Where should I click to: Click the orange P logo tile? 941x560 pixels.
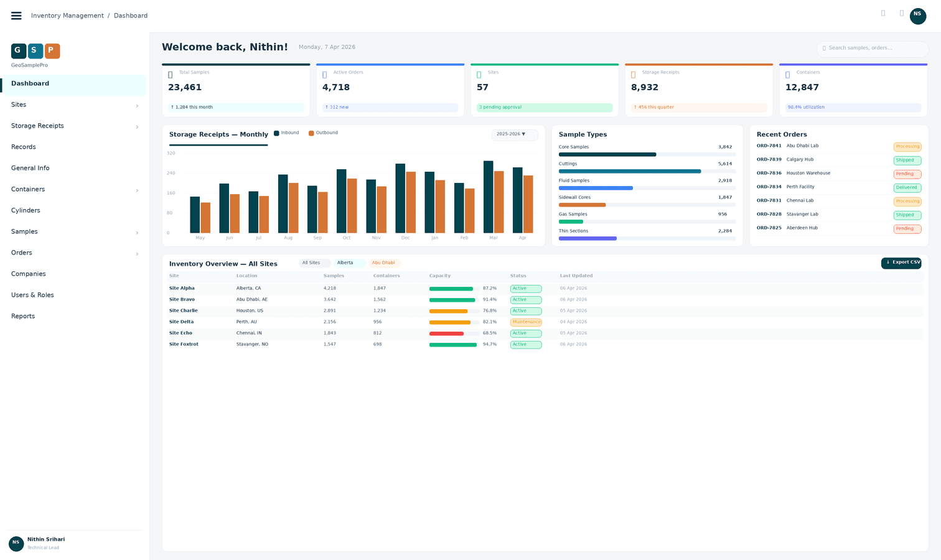(x=52, y=50)
